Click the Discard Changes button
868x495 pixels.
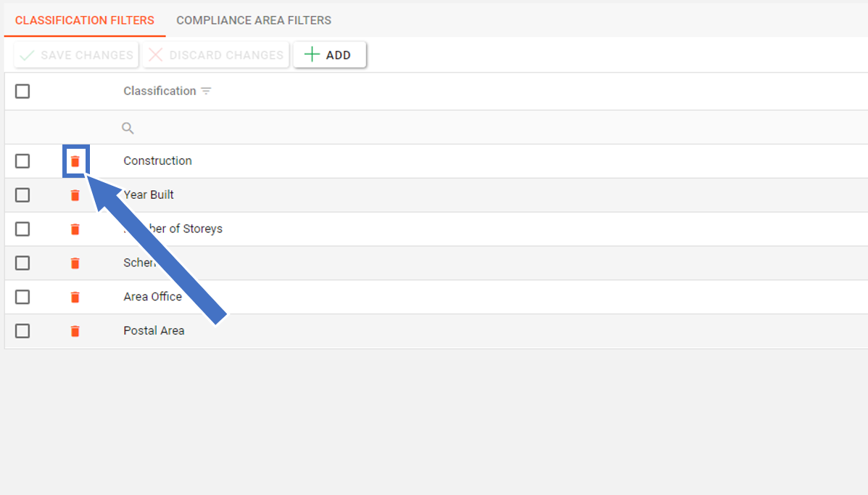tap(215, 55)
